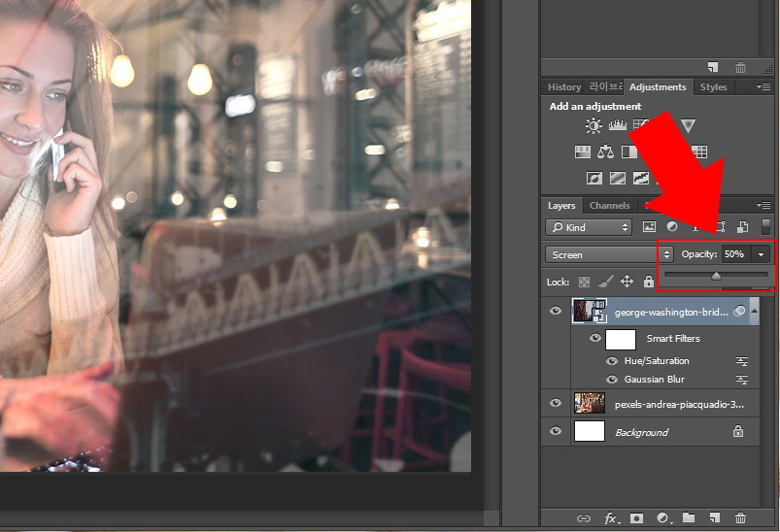Add a Hue/Saturation adjustment from Adjustments panel

click(x=583, y=151)
